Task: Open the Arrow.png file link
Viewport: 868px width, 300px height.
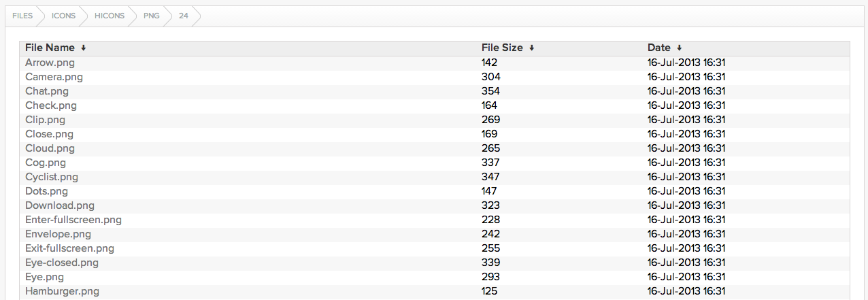Action: coord(50,63)
